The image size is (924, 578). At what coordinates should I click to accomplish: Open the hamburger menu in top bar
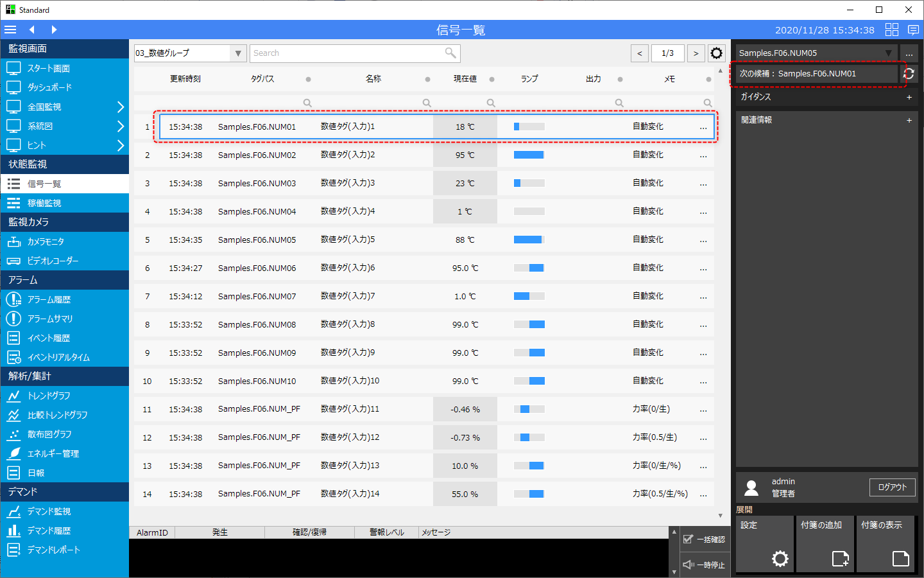click(10, 30)
